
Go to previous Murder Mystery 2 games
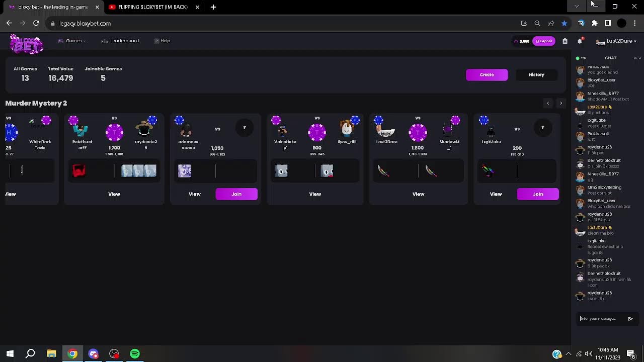548,103
